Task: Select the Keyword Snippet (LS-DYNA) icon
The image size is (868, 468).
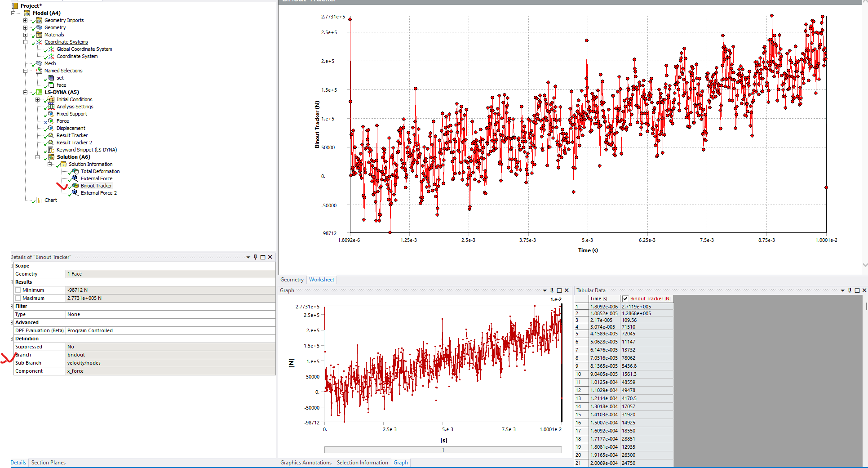Action: (x=51, y=150)
